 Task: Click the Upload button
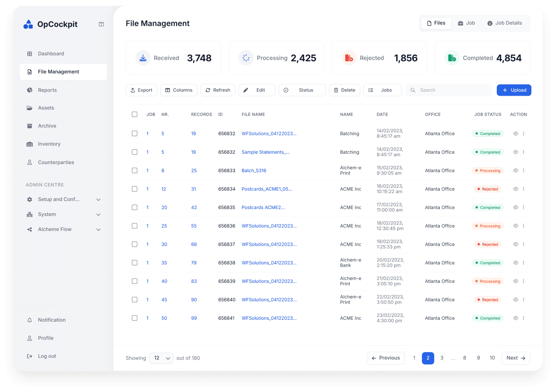[514, 90]
